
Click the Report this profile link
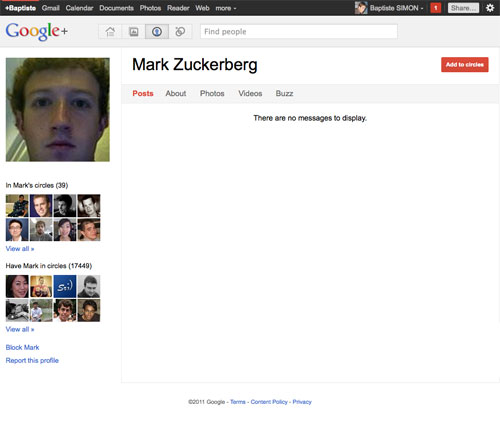(x=32, y=360)
